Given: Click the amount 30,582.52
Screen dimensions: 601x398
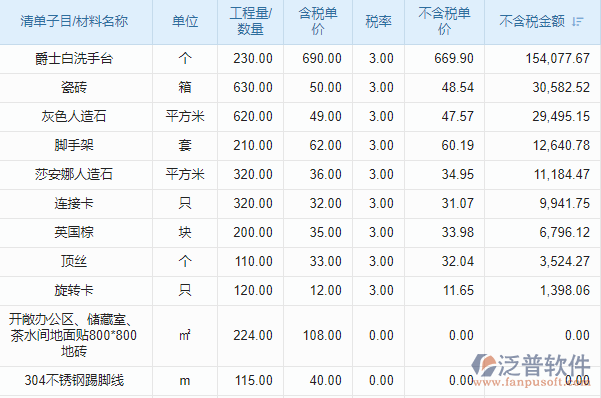Looking at the screenshot, I should 561,87.
